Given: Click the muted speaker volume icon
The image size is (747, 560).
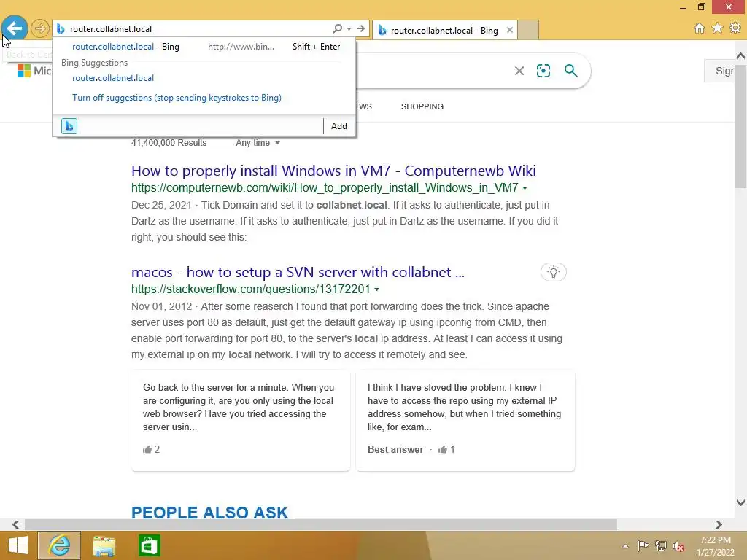Looking at the screenshot, I should [x=678, y=546].
